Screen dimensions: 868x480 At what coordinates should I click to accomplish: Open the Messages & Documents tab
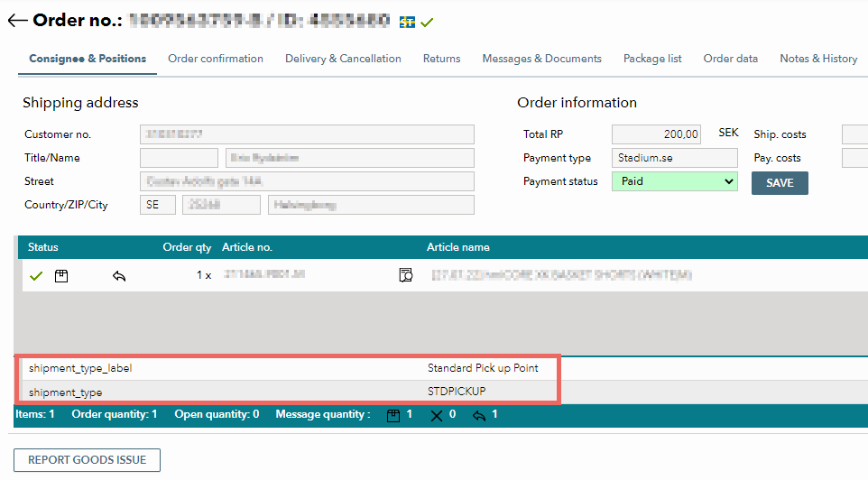(x=542, y=59)
